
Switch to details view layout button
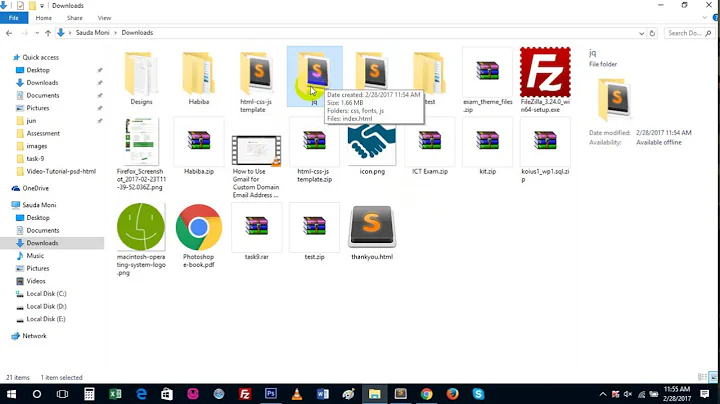pos(702,377)
